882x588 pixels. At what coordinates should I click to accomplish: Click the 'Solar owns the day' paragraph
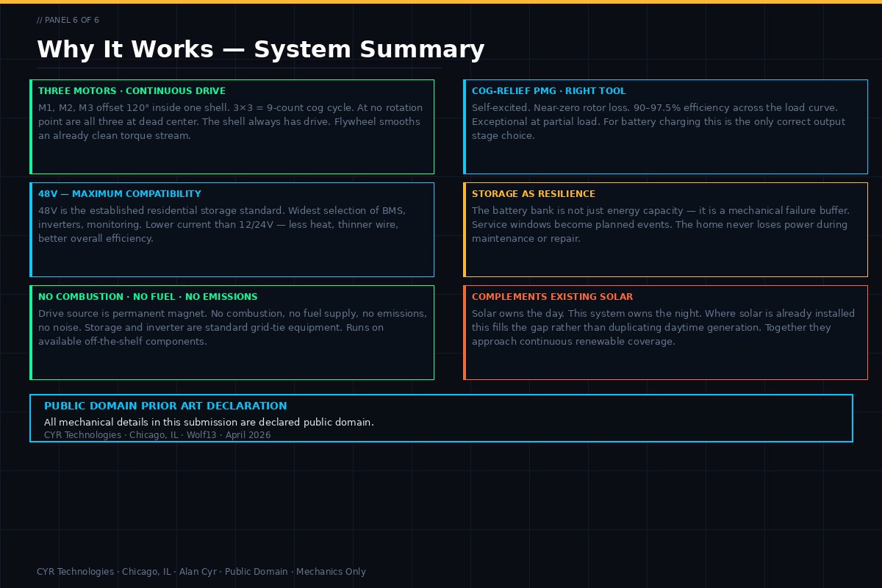[x=663, y=328]
